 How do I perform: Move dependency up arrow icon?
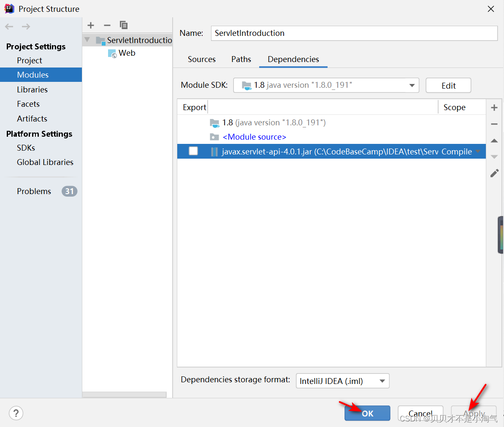tap(494, 141)
